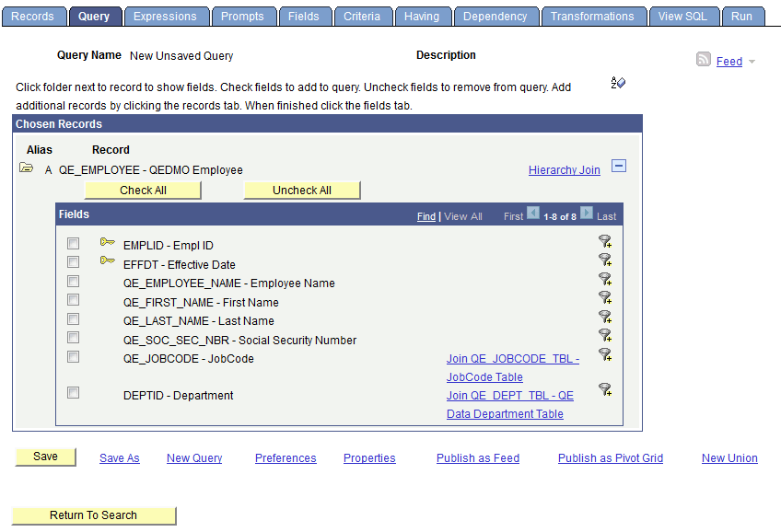Click the Hierarchy Join link

564,170
